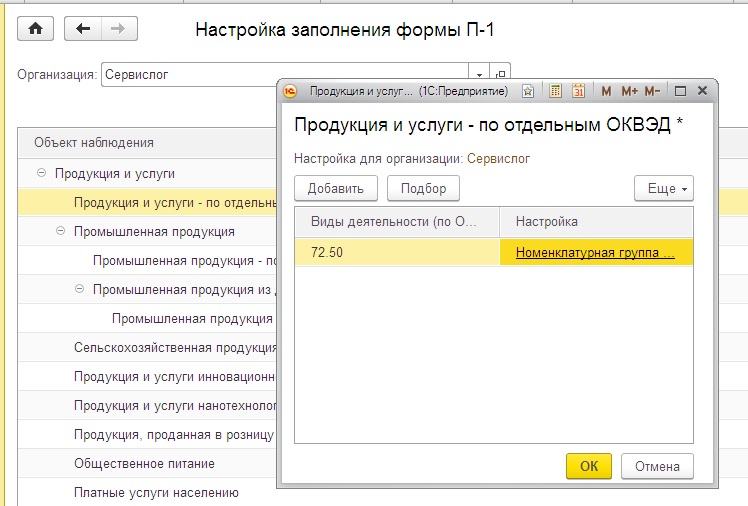Navigate back with the left arrow
Screen dimensions: 748x506
pos(83,29)
